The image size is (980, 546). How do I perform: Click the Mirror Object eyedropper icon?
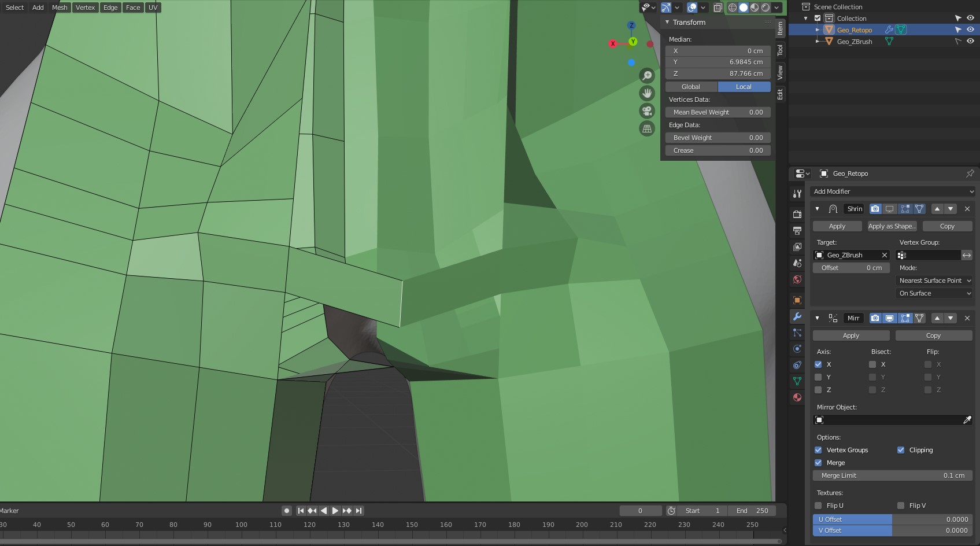(967, 420)
